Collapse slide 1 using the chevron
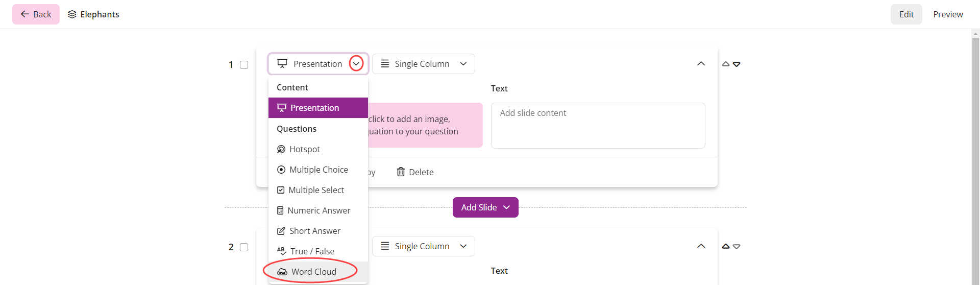This screenshot has height=285, width=980. [701, 64]
